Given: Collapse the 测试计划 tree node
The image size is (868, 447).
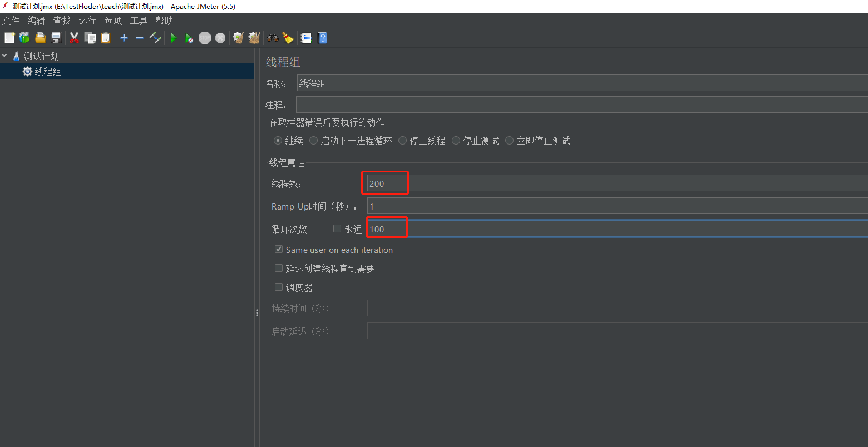Looking at the screenshot, I should click(5, 56).
